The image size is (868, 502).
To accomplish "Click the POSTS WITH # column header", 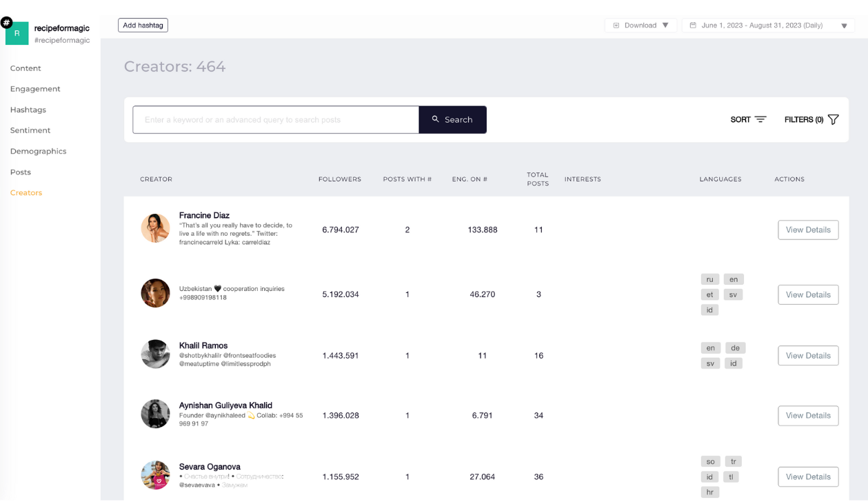I will pyautogui.click(x=407, y=179).
